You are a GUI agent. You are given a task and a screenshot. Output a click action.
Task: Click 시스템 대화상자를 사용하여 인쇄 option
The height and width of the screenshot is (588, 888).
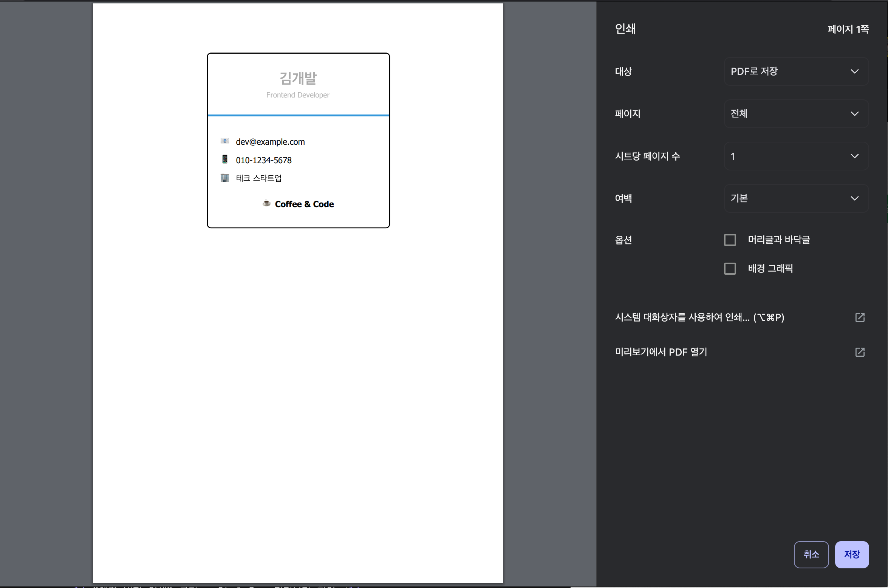pyautogui.click(x=699, y=317)
